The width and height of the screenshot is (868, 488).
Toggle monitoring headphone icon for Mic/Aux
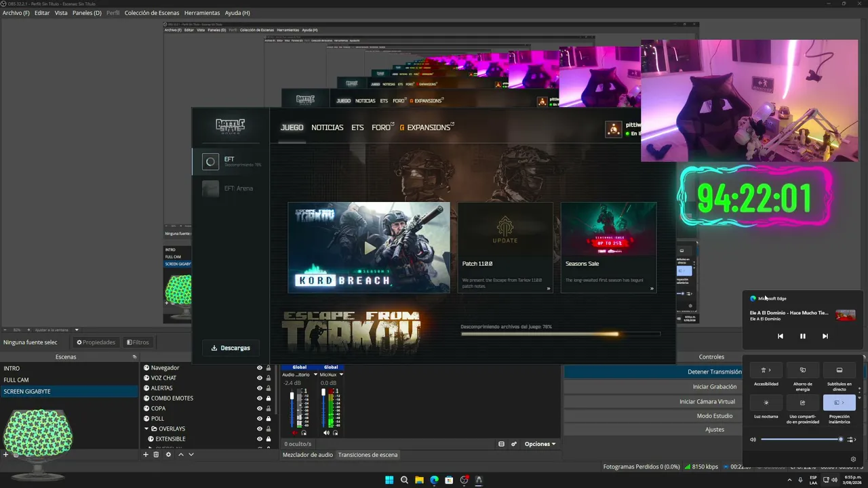[335, 432]
